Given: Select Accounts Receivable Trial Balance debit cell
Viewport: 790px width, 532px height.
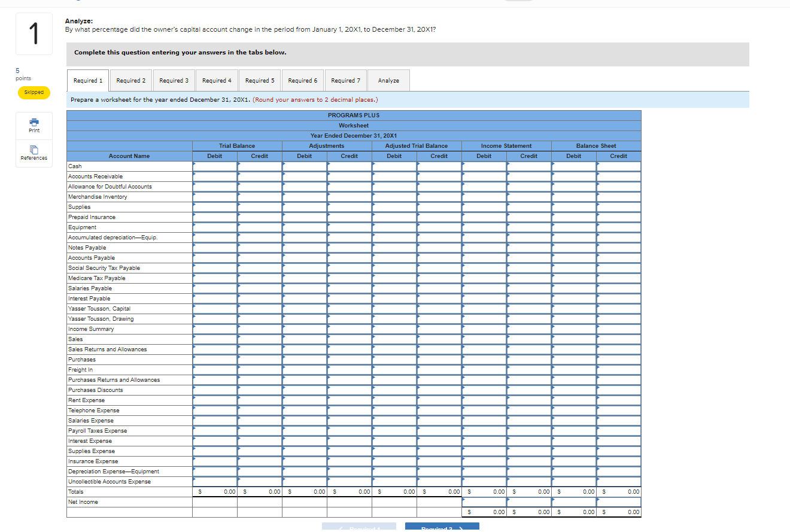Looking at the screenshot, I should point(215,177).
